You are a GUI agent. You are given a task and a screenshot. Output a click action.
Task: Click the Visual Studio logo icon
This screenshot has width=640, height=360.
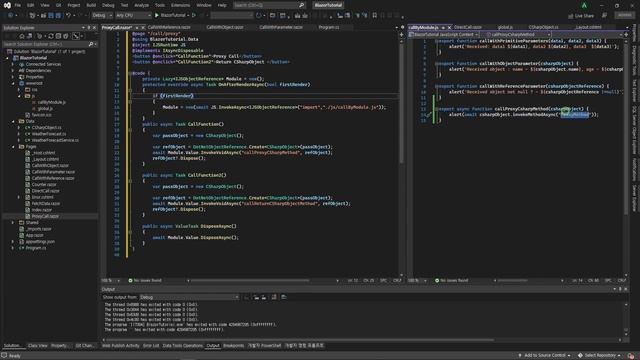pos(7,5)
